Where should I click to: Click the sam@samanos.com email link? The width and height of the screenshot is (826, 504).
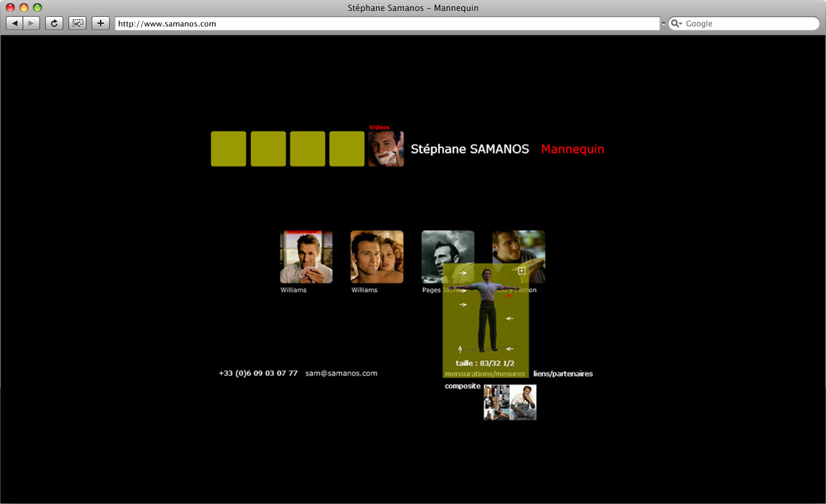point(341,373)
